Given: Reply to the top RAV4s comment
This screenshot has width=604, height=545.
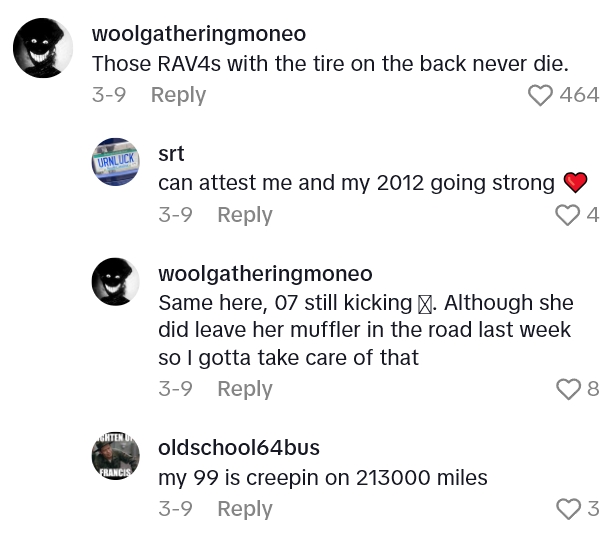Looking at the screenshot, I should (x=178, y=95).
